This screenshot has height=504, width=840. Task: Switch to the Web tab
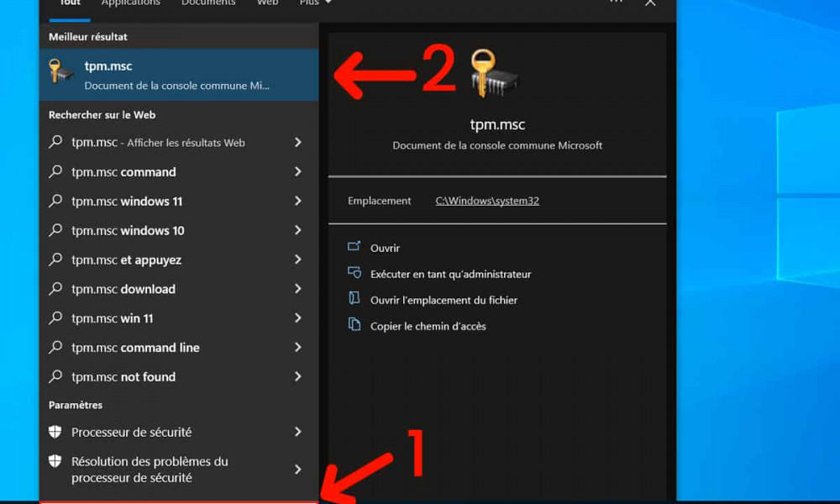(267, 3)
